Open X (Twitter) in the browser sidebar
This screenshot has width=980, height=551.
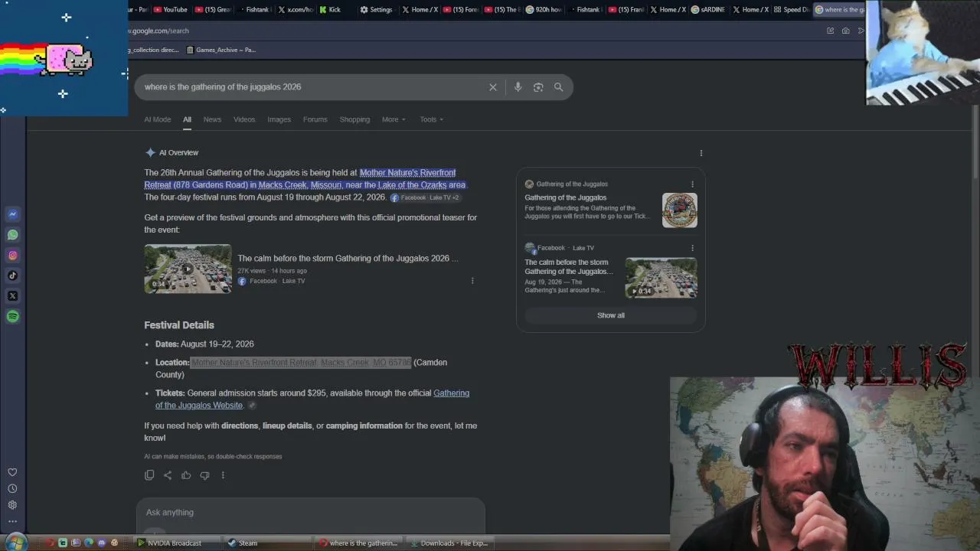(x=13, y=296)
